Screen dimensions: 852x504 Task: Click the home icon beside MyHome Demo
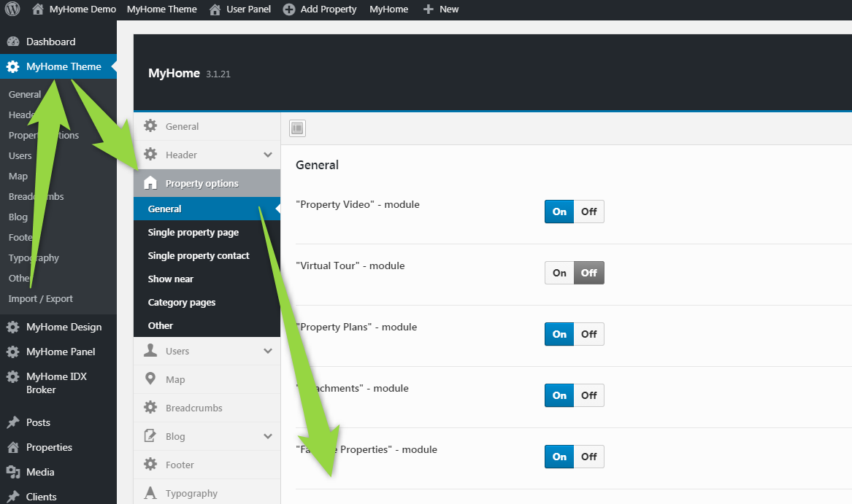37,9
